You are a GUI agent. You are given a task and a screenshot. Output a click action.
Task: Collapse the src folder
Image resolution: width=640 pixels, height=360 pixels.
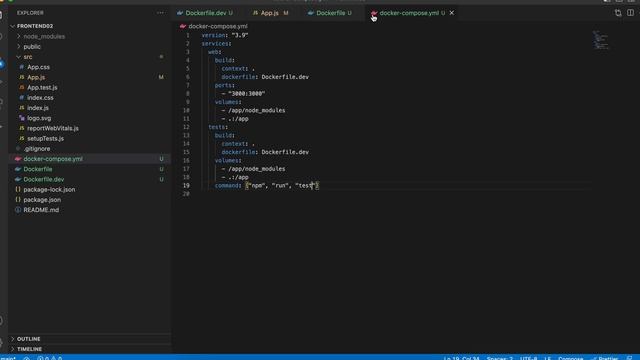[x=28, y=57]
